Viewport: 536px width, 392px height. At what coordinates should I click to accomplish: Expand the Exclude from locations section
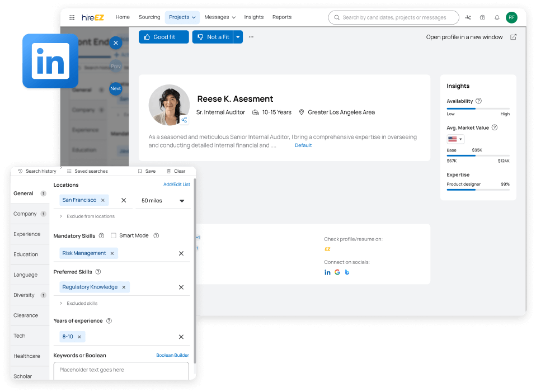coord(61,216)
